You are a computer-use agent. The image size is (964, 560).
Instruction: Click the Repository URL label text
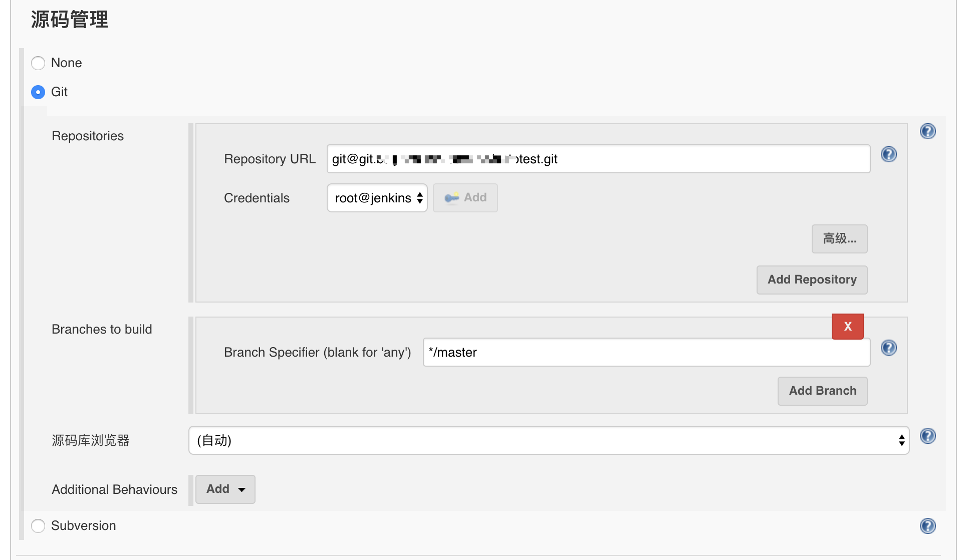270,159
